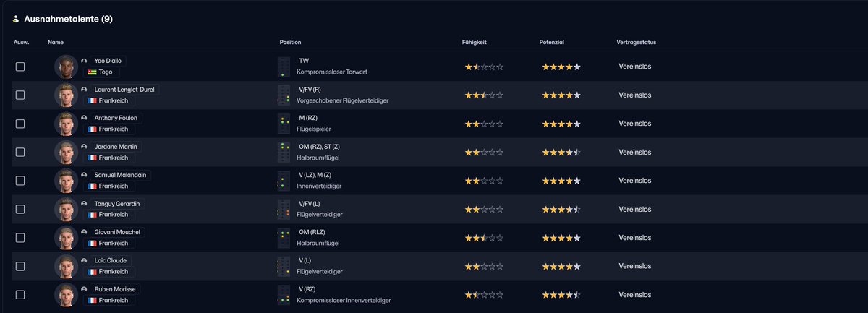868x313 pixels.
Task: Open Giovani Mouchel's portrait
Action: tap(66, 238)
